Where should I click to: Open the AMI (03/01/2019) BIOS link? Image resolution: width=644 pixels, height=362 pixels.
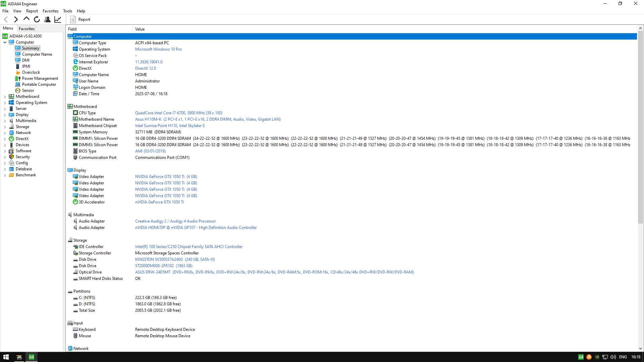pyautogui.click(x=150, y=151)
